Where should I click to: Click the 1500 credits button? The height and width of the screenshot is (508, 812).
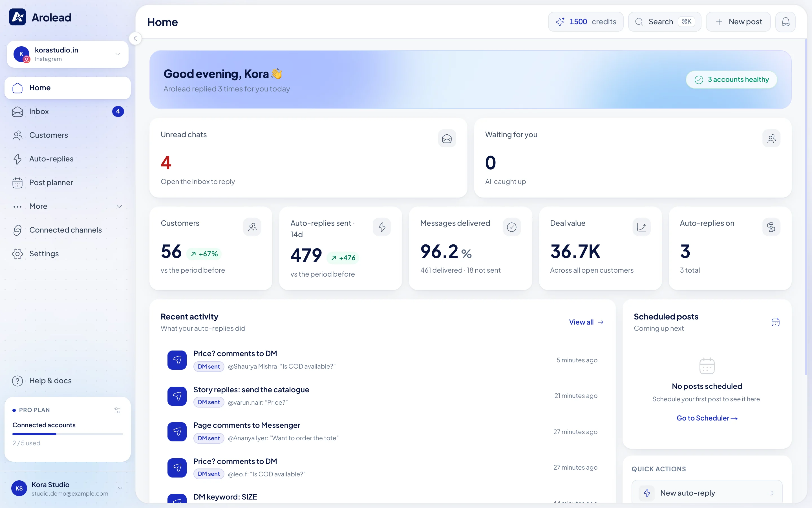point(586,22)
